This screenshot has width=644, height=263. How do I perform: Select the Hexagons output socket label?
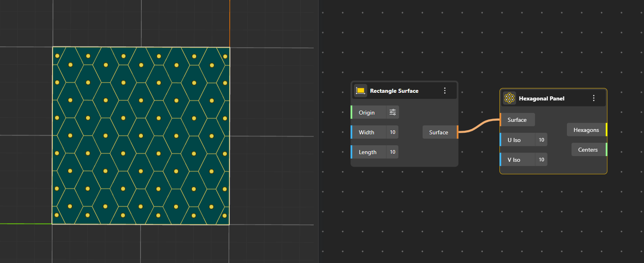(586, 130)
